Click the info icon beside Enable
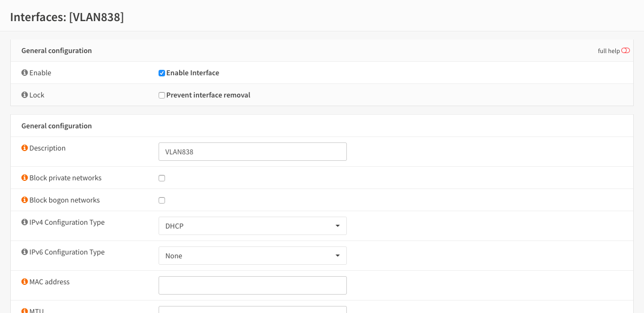 click(24, 73)
